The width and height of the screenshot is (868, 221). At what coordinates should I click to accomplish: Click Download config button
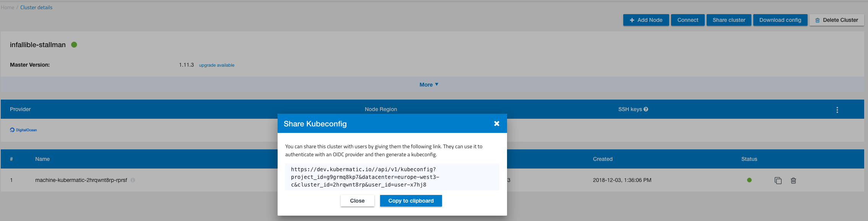[x=780, y=20]
